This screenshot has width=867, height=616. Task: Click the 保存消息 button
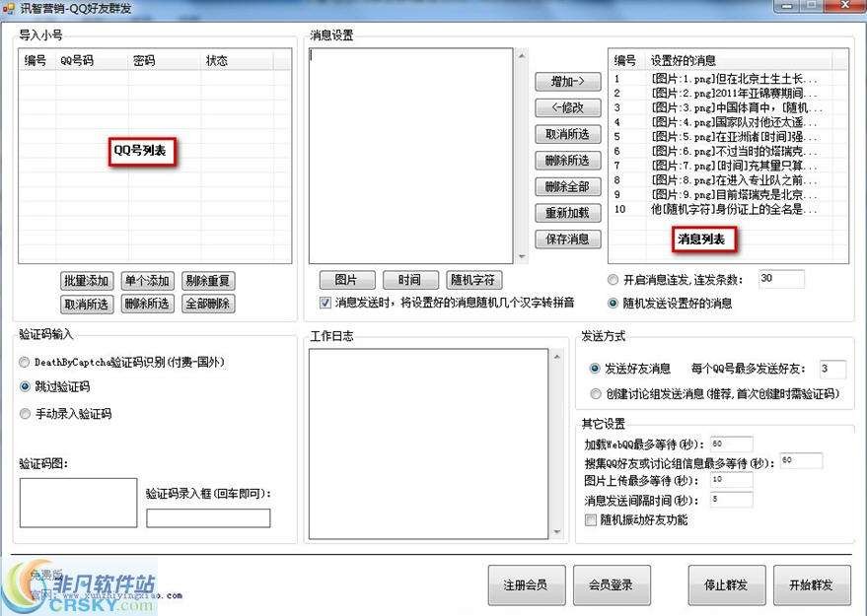point(568,239)
